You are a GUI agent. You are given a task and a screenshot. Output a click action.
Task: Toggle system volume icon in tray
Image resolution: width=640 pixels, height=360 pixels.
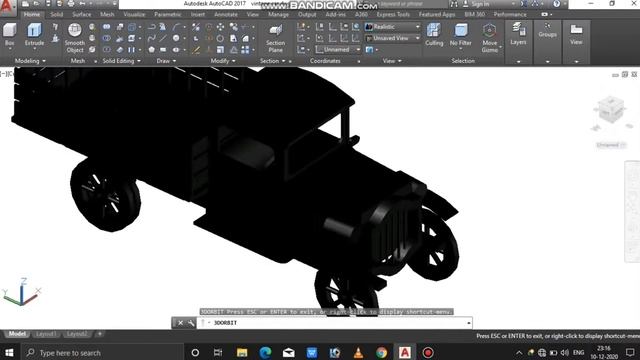coord(564,353)
